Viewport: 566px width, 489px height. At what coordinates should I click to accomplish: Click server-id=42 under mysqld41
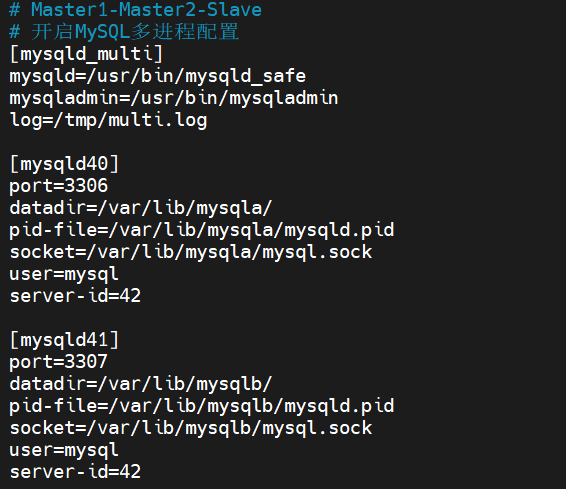click(x=75, y=472)
